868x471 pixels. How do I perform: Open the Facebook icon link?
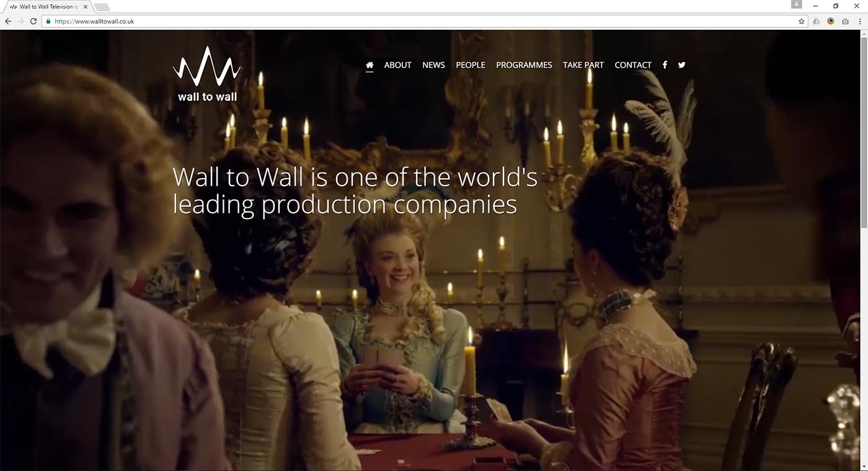[665, 65]
